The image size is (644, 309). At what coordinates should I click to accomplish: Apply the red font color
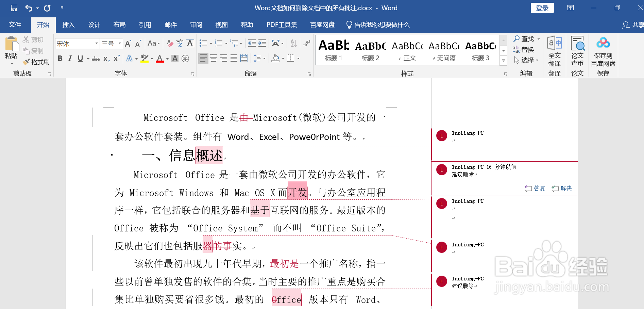tap(160, 59)
